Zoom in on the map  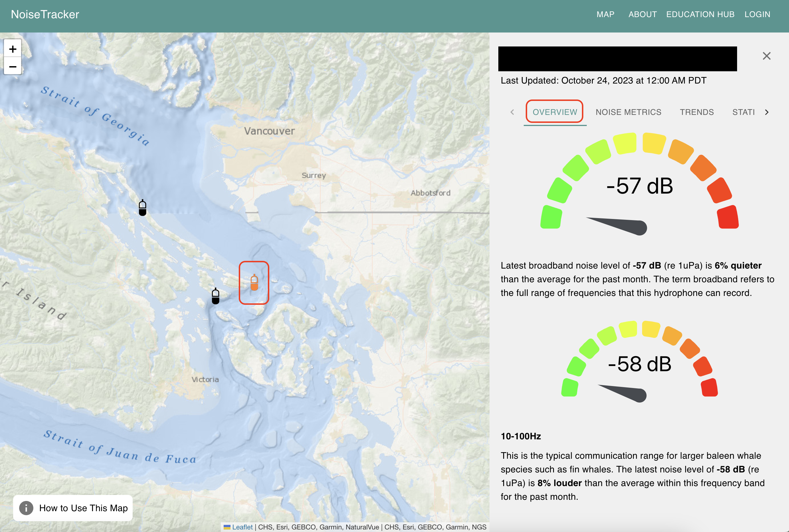(x=13, y=49)
